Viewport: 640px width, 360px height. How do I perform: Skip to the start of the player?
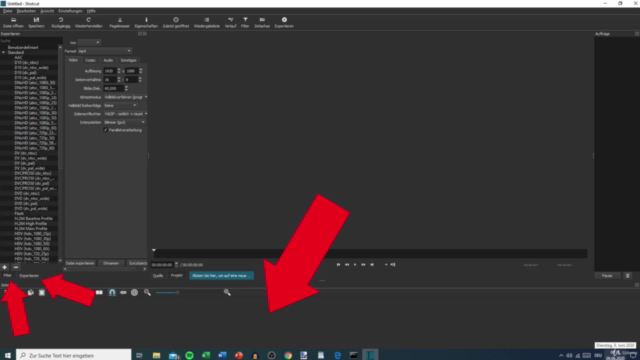click(x=338, y=264)
